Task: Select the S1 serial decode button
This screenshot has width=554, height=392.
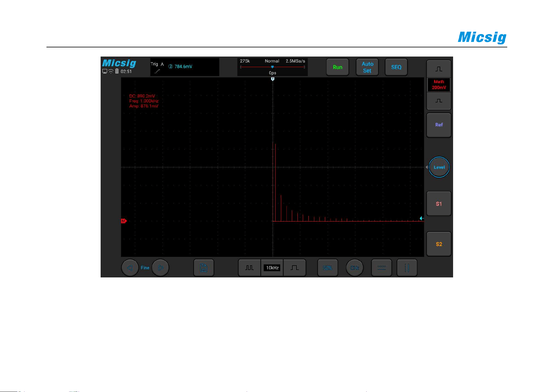Action: point(439,204)
